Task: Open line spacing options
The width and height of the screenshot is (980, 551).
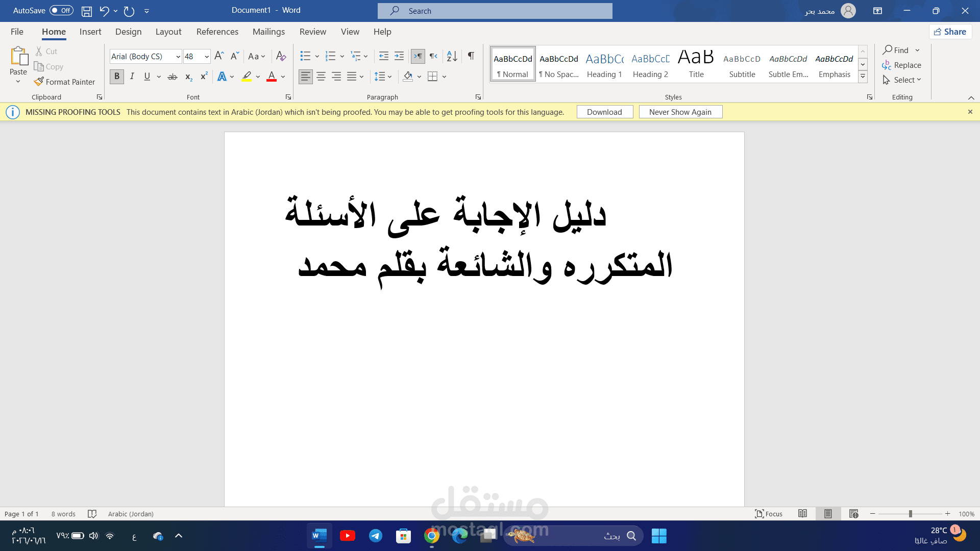Action: click(x=383, y=77)
